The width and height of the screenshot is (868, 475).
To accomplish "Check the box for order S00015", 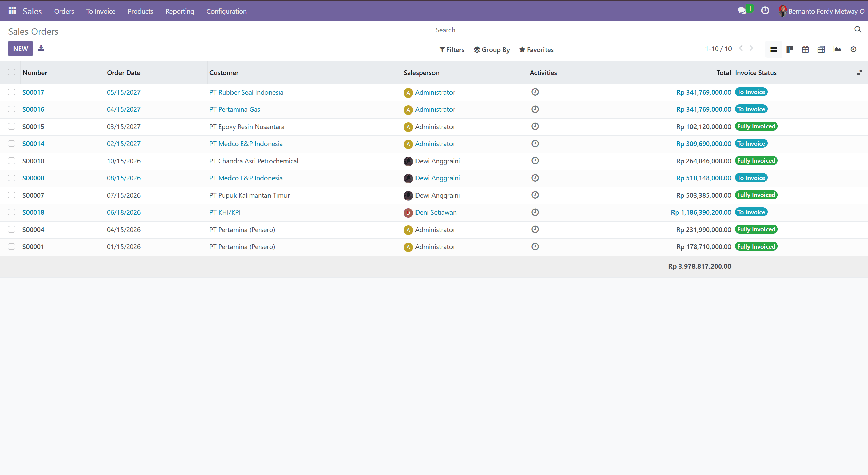I will pos(12,126).
